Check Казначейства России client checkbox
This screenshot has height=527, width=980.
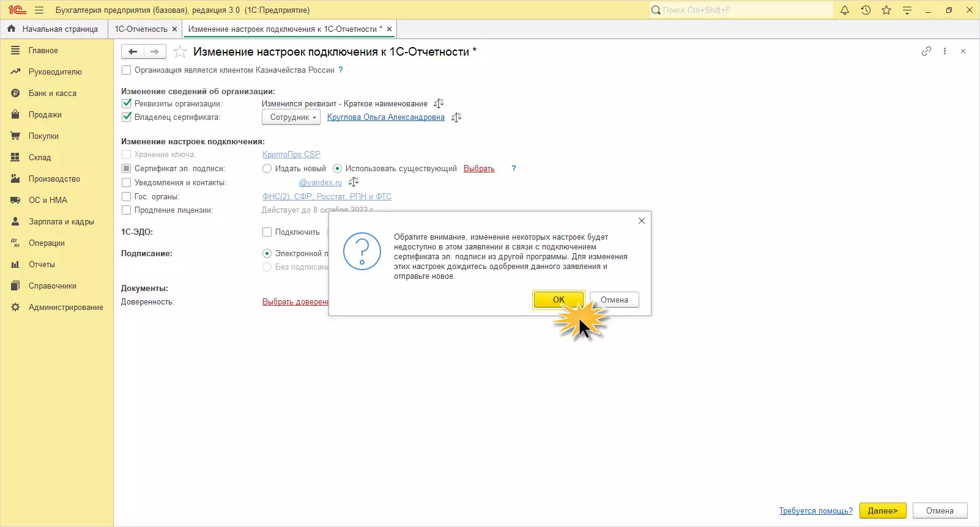click(126, 70)
